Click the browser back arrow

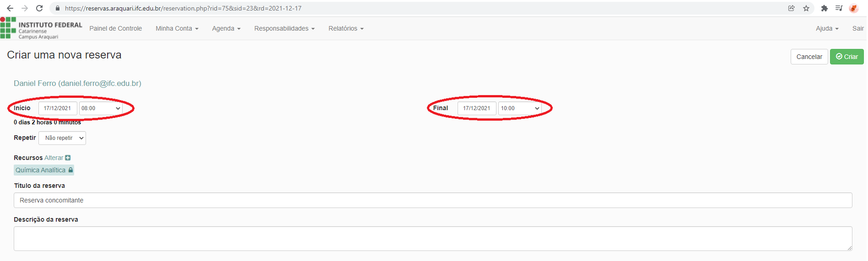coord(10,8)
